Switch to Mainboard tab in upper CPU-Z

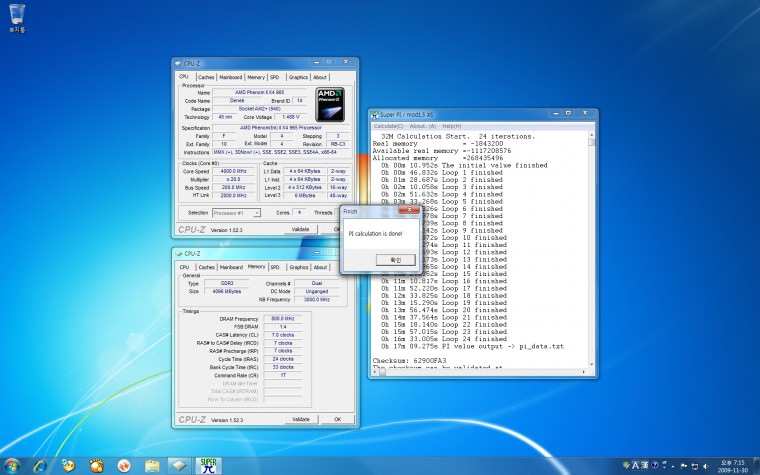click(x=231, y=77)
